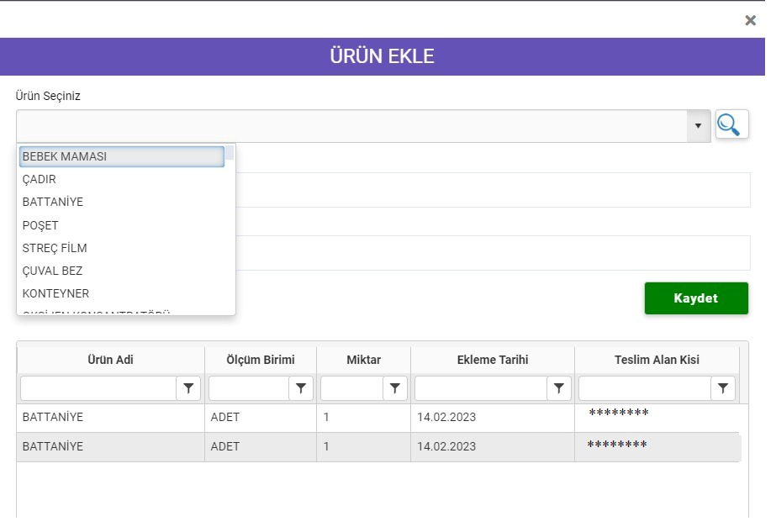Select BEBEK MAMASI from the list
The width and height of the screenshot is (776, 532).
pos(122,156)
